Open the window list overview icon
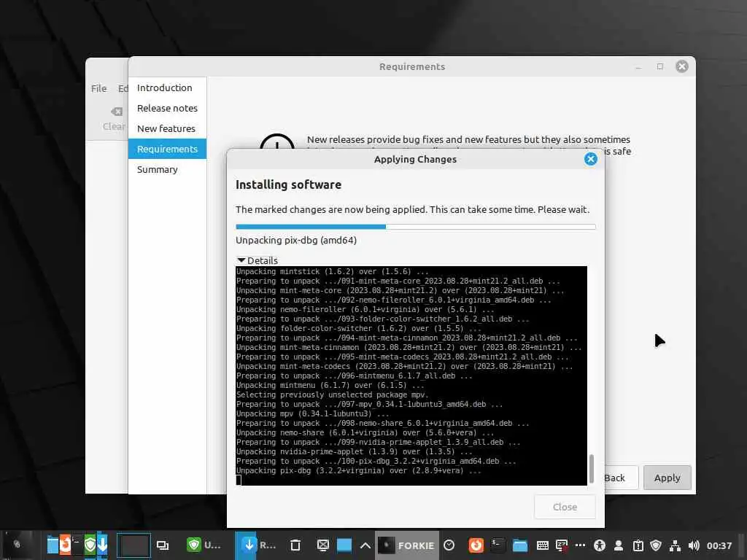The height and width of the screenshot is (560, 747). click(163, 545)
